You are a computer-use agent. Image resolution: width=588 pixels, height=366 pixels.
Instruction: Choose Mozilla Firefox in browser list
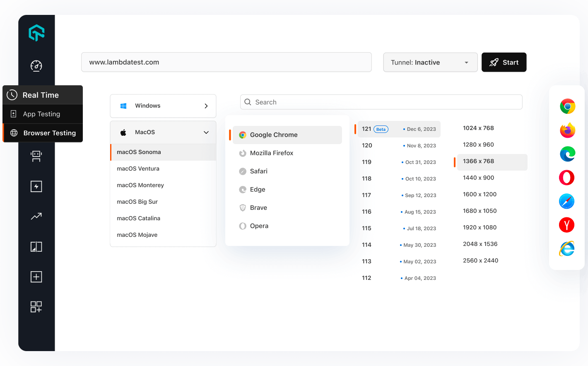(287, 153)
